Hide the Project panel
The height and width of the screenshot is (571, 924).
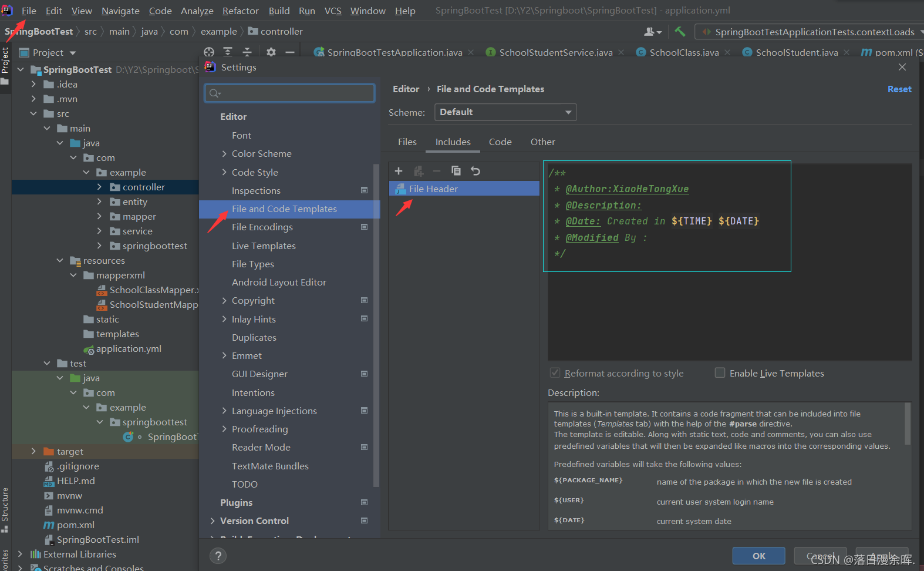pos(290,52)
